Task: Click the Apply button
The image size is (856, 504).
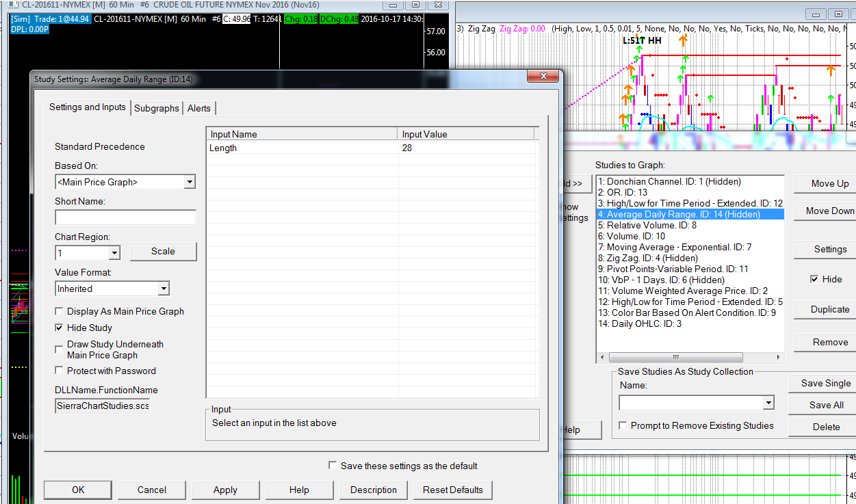Action: pyautogui.click(x=225, y=490)
